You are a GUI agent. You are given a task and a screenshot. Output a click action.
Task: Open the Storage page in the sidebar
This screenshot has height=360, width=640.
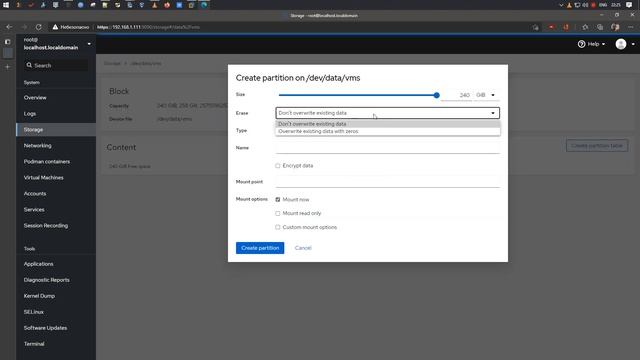pyautogui.click(x=56, y=129)
